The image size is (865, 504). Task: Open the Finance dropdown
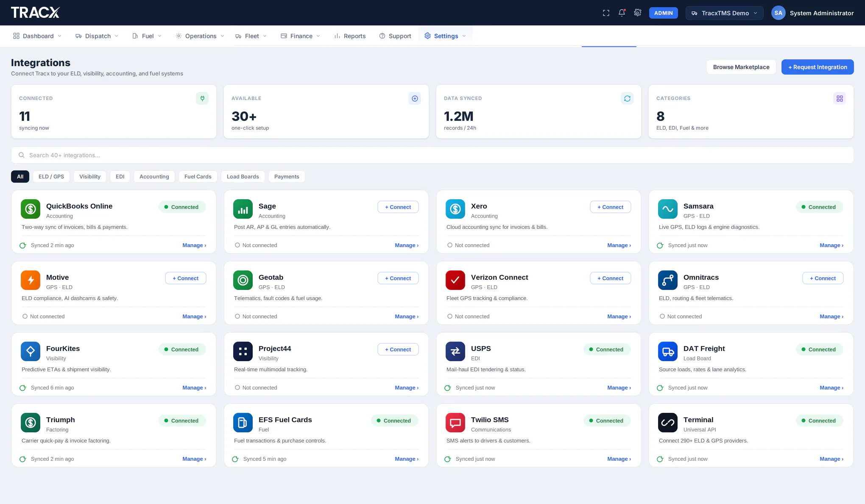point(301,36)
